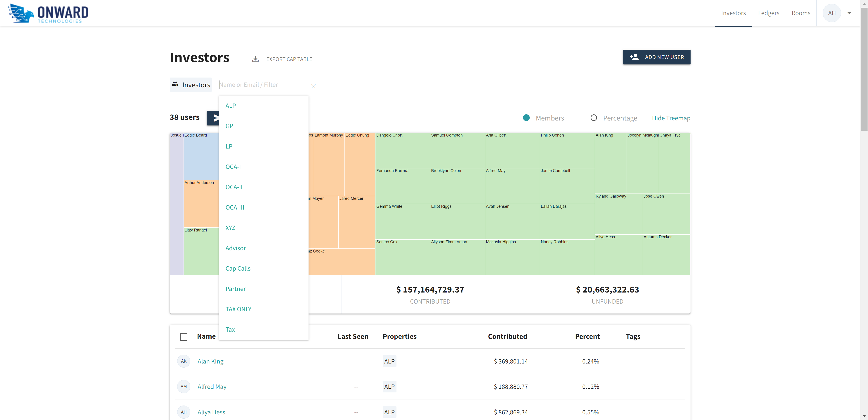Choose OCA-I filter option
Screen dimensions: 868x420
[x=264, y=167]
